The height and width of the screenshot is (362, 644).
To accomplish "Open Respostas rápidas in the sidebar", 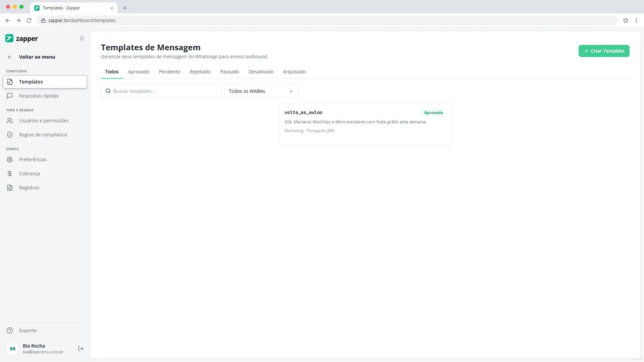I will tap(45, 96).
